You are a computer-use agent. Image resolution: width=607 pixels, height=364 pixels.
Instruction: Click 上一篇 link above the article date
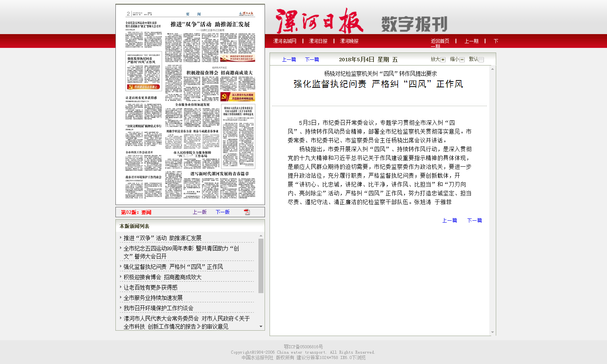point(289,59)
